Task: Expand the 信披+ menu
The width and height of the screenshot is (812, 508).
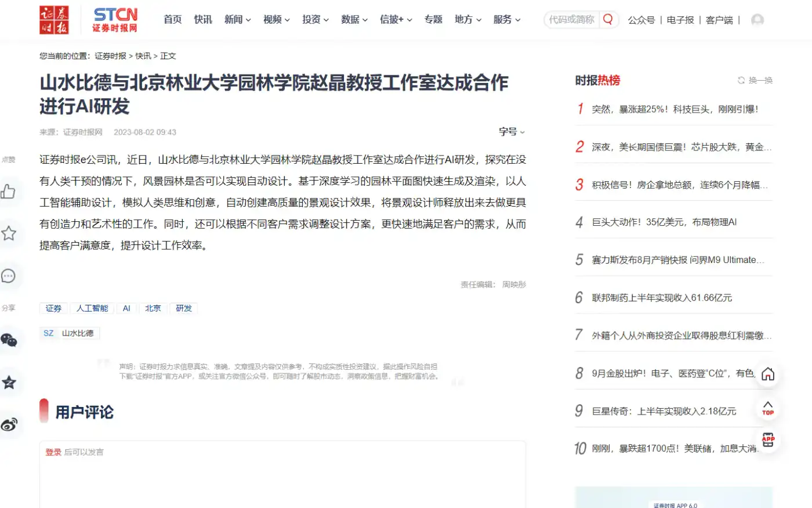Action: click(x=396, y=19)
